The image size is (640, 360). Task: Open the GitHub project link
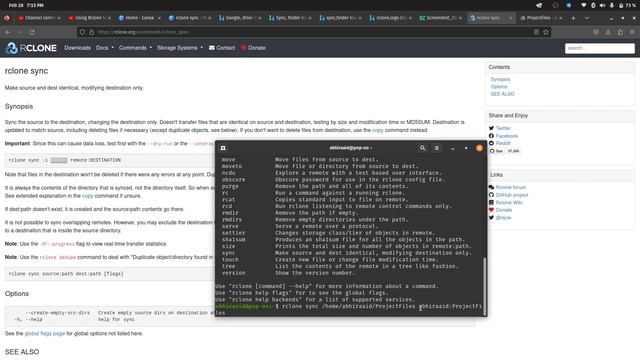pos(512,195)
